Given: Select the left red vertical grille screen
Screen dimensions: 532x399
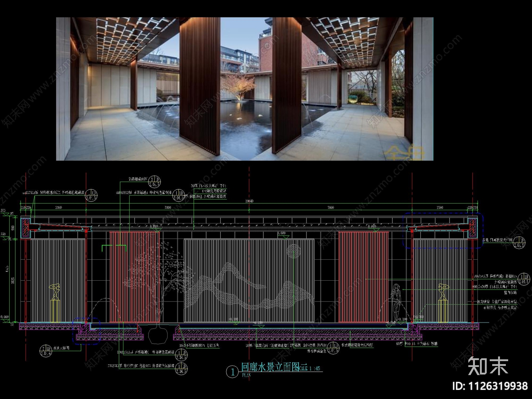Looking at the screenshot, I should (x=135, y=277).
